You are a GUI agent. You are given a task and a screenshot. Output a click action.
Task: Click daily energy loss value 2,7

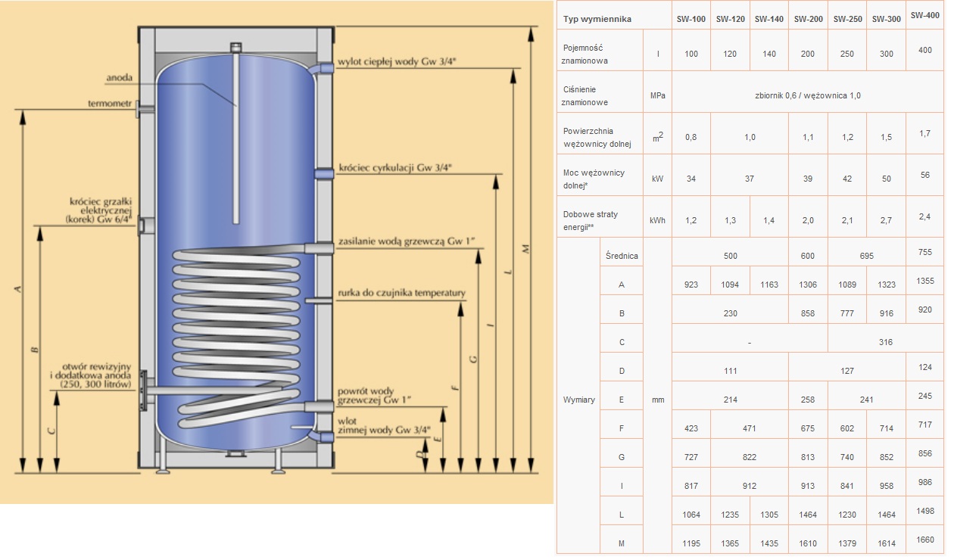coord(887,220)
